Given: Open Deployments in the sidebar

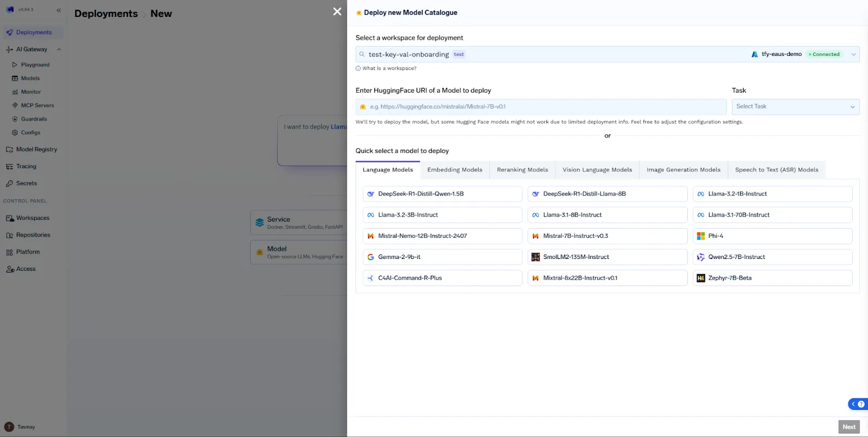Looking at the screenshot, I should [x=33, y=33].
